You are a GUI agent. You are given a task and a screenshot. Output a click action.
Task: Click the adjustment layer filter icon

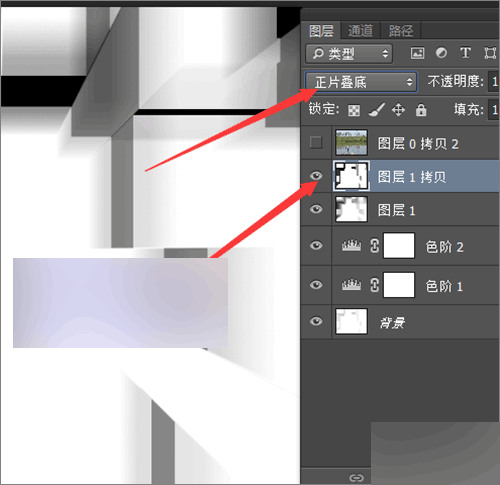click(x=441, y=53)
